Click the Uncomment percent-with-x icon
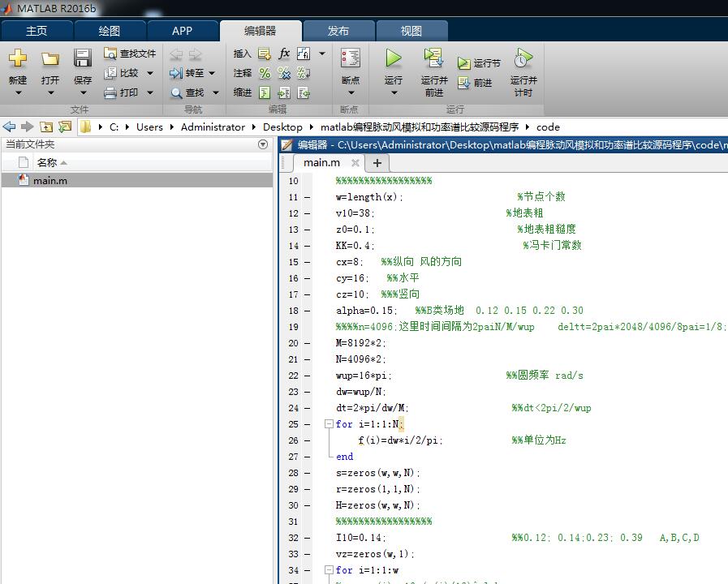The width and height of the screenshot is (728, 584). pyautogui.click(x=284, y=73)
